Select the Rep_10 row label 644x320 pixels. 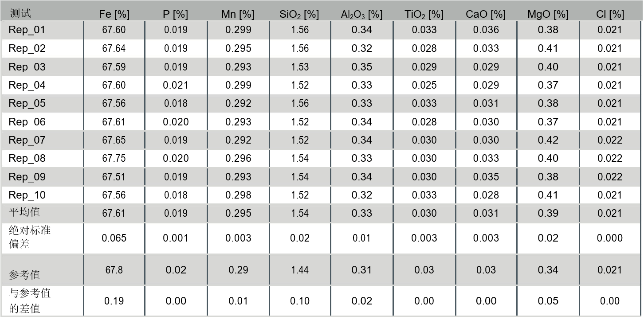tap(27, 195)
